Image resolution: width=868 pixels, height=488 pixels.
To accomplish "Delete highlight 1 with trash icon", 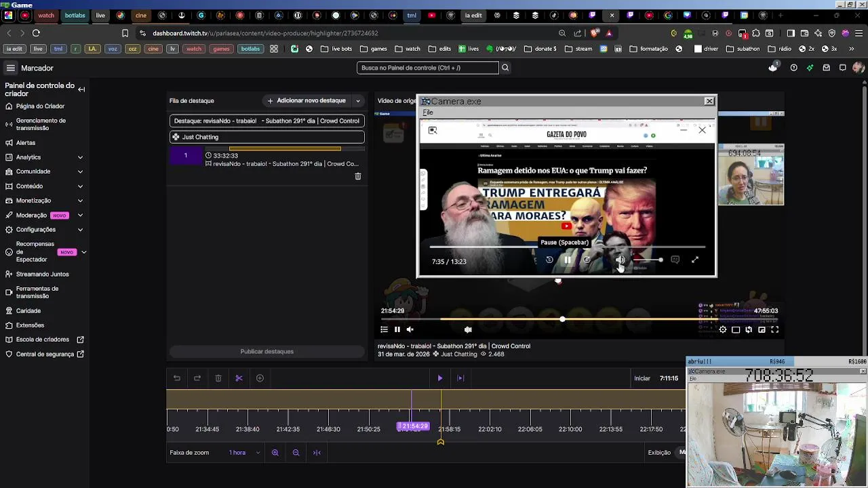I will [358, 176].
